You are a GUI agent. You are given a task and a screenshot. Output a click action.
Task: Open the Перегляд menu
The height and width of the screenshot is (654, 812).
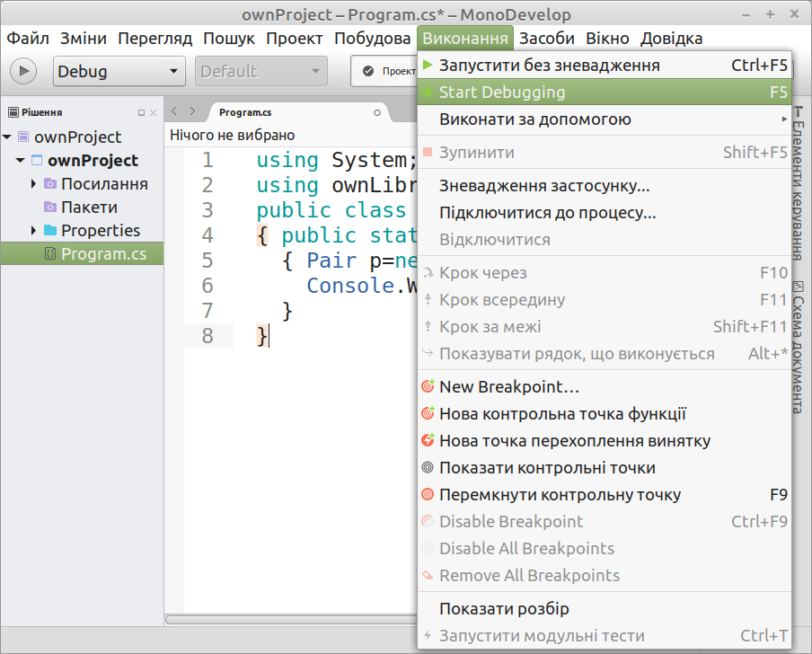154,39
